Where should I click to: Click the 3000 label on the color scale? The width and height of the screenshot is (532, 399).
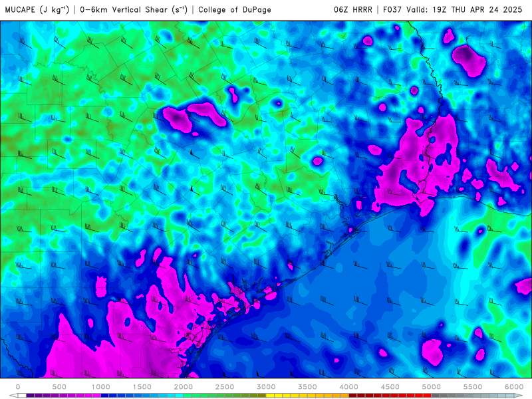coord(267,387)
